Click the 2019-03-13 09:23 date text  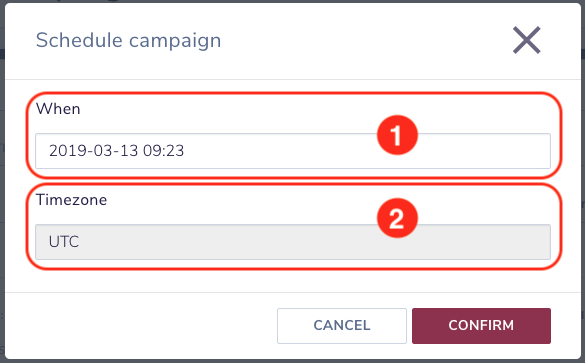pos(116,151)
